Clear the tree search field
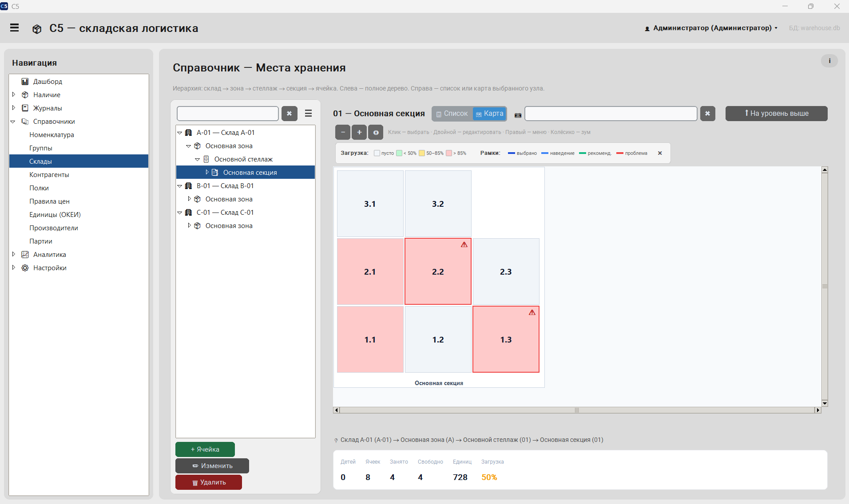The image size is (849, 504). coord(290,114)
